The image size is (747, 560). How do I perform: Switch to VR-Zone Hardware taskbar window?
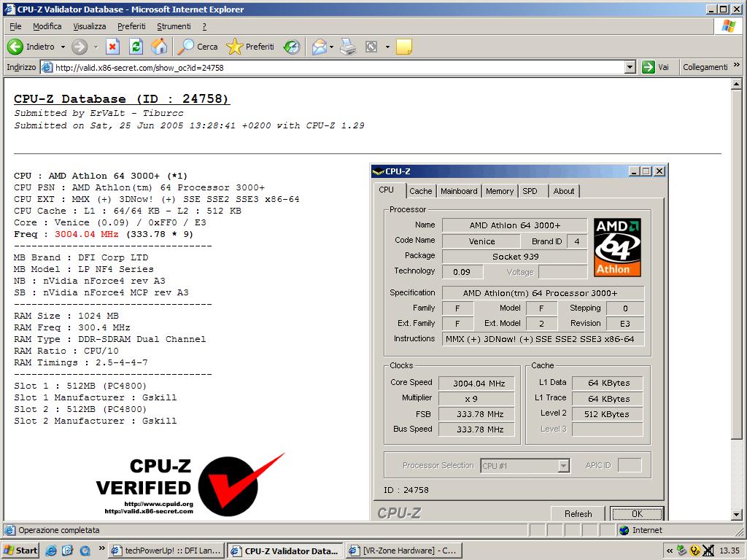[x=404, y=551]
